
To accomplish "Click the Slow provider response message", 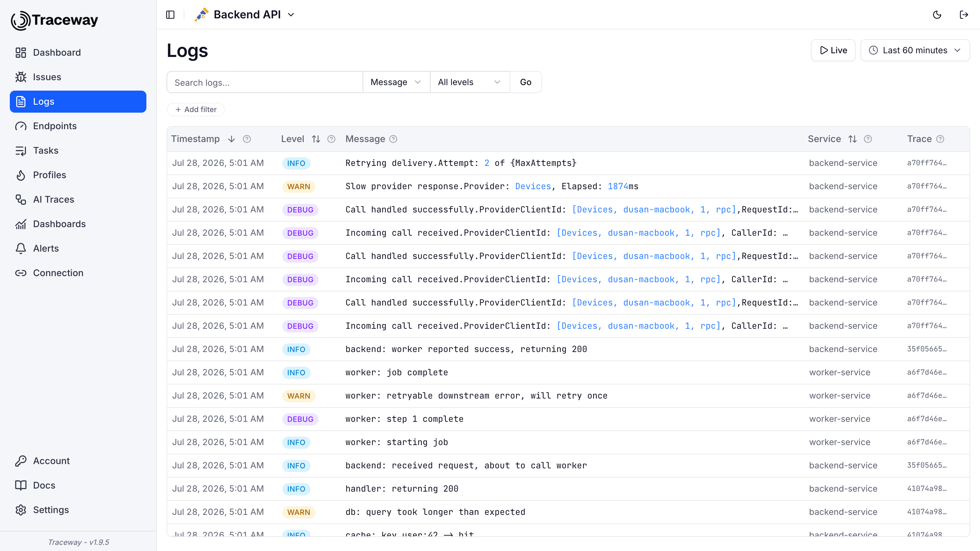I will tap(492, 186).
